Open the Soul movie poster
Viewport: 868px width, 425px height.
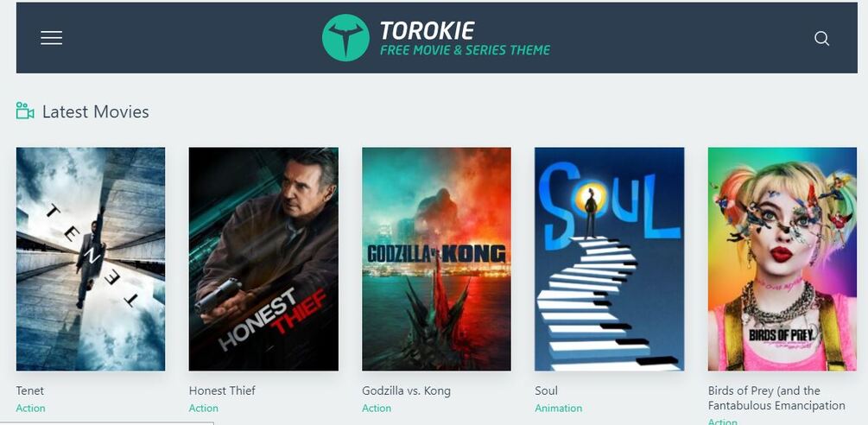click(610, 259)
